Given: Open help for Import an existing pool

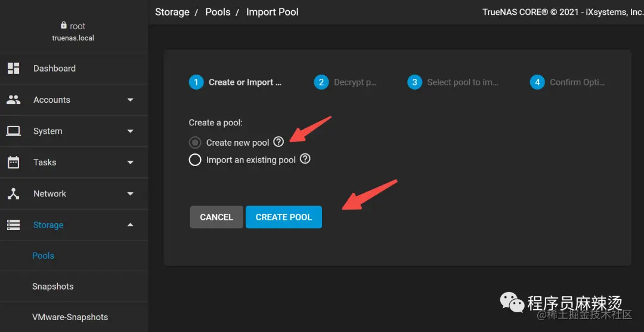Looking at the screenshot, I should tap(305, 159).
